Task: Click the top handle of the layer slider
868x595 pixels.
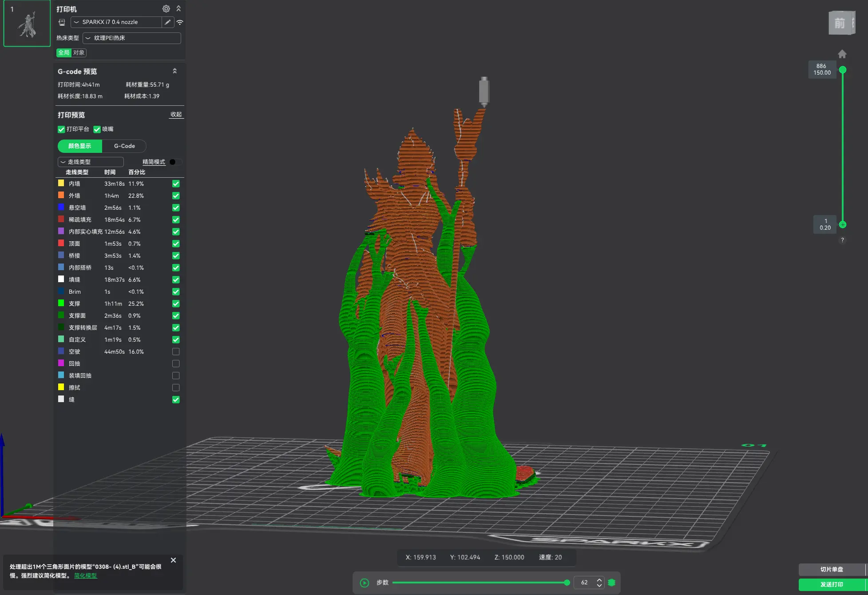Action: pyautogui.click(x=842, y=70)
